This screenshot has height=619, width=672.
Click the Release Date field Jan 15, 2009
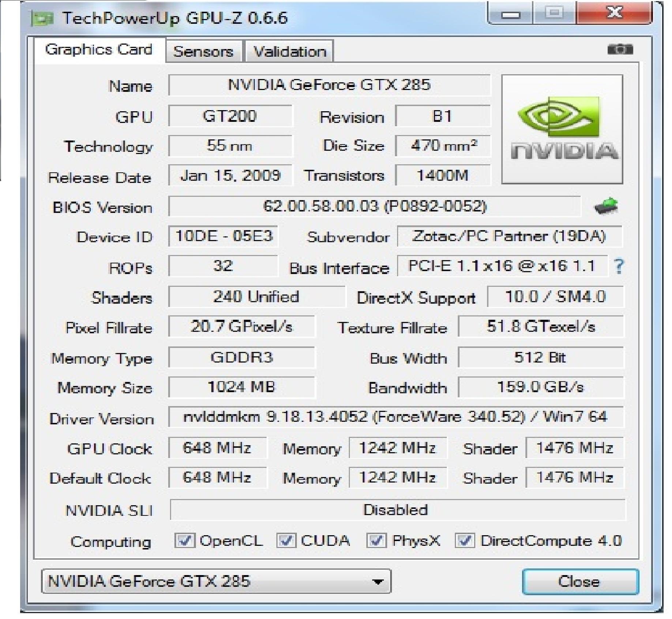[230, 175]
